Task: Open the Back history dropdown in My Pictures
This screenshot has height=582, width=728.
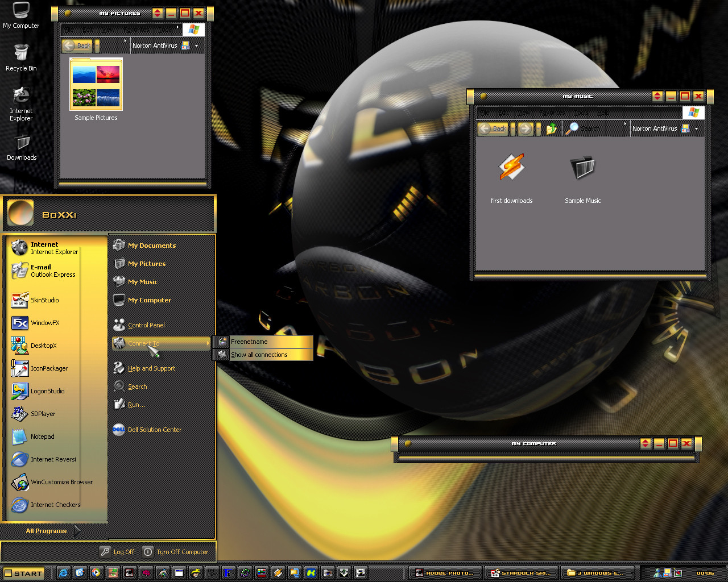Action: (97, 45)
